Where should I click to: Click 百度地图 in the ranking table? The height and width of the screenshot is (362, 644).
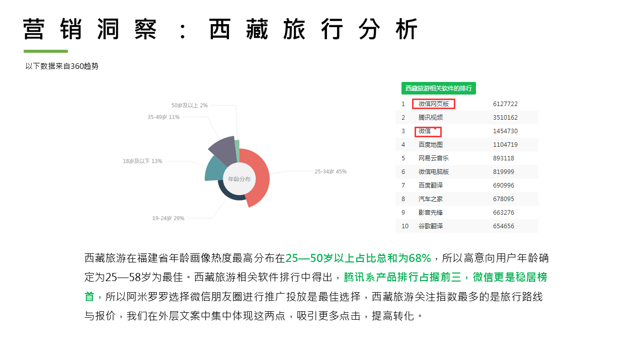pos(431,145)
